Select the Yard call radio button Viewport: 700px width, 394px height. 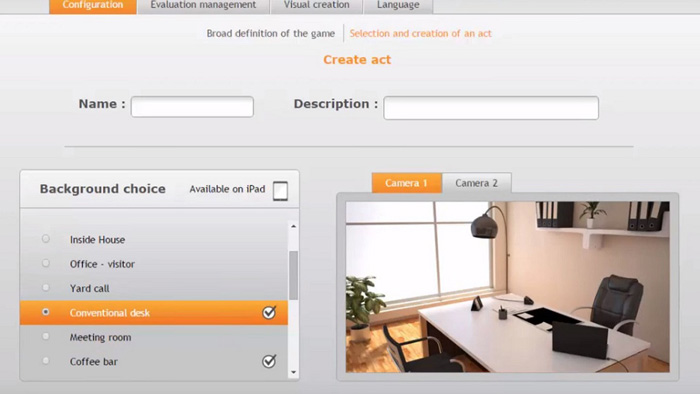click(x=46, y=287)
